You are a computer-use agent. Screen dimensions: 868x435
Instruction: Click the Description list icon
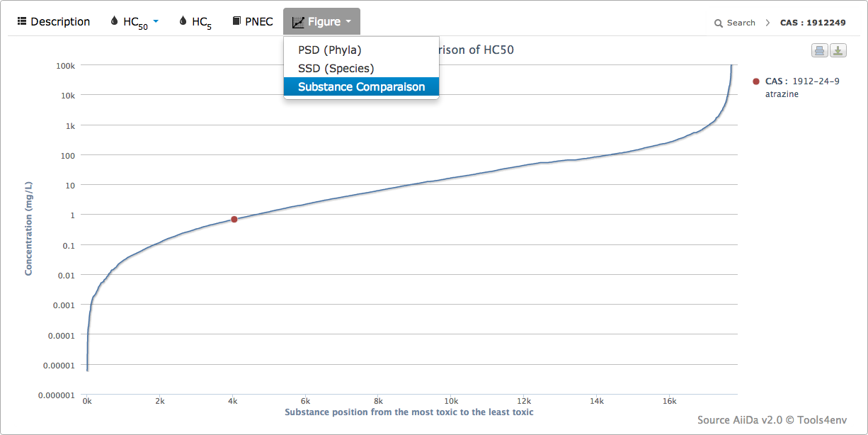(x=22, y=21)
